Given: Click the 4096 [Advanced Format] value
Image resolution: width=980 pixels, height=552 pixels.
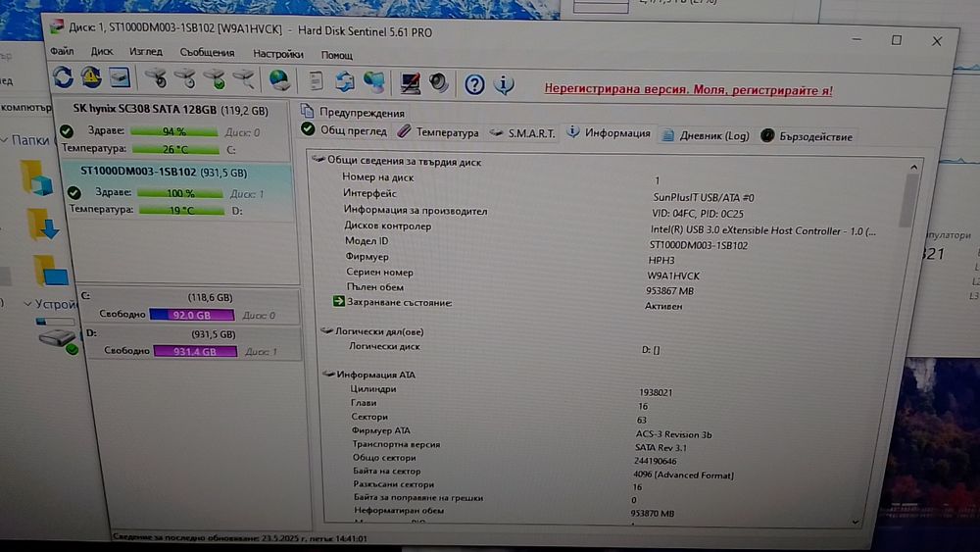Looking at the screenshot, I should [683, 476].
